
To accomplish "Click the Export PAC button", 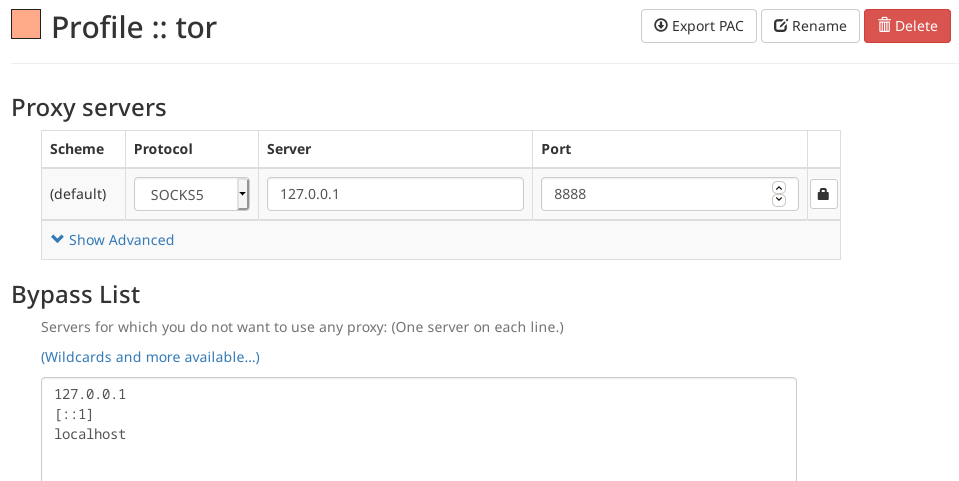I will coord(698,26).
